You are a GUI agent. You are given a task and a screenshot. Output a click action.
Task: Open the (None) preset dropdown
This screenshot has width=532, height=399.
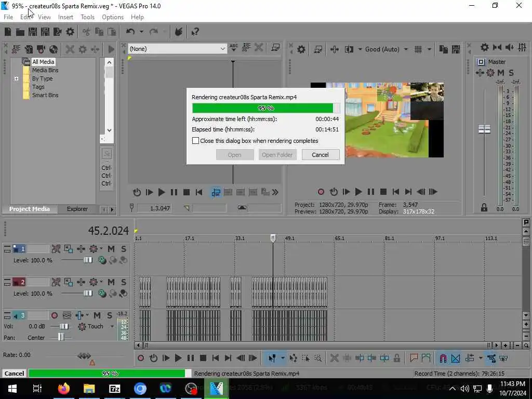point(178,49)
